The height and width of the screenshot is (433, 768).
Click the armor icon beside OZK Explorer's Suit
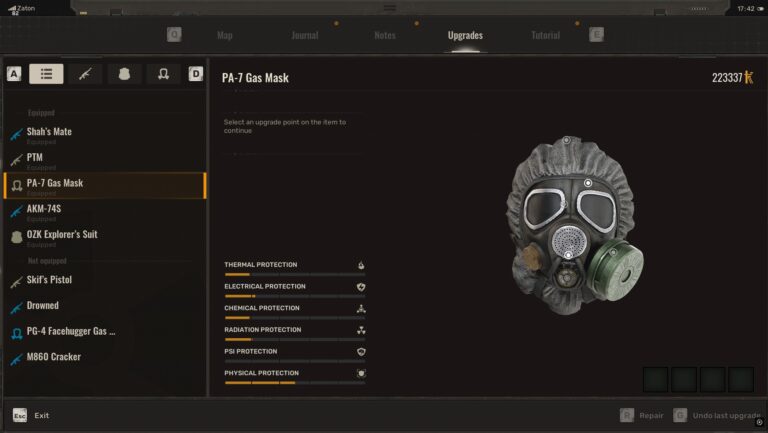17,237
